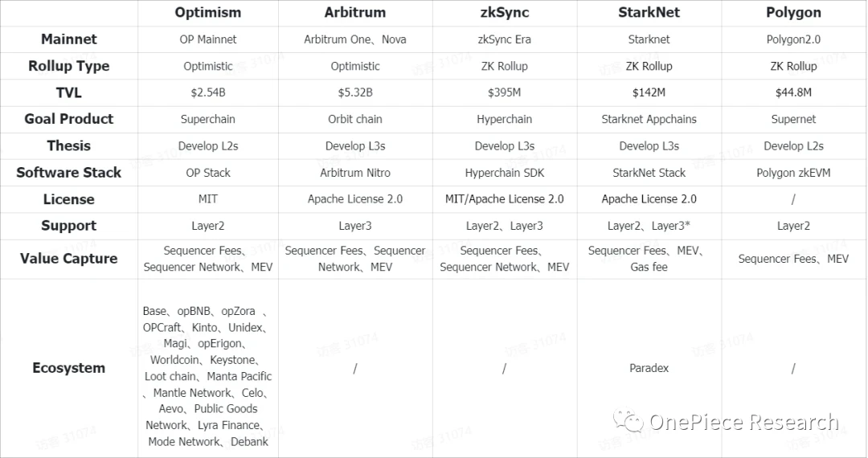Select the Optimism column header
The width and height of the screenshot is (868, 458).
click(x=207, y=13)
